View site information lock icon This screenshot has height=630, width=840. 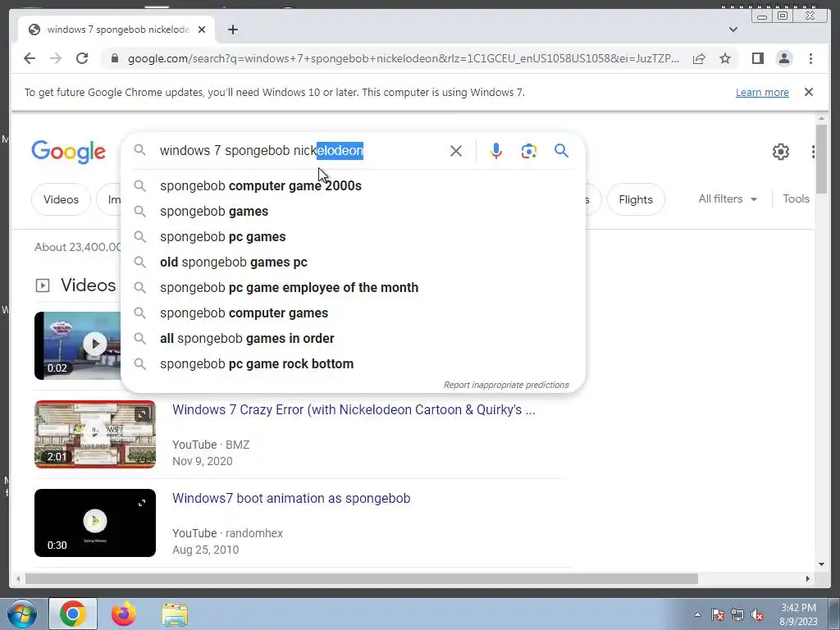coord(115,58)
